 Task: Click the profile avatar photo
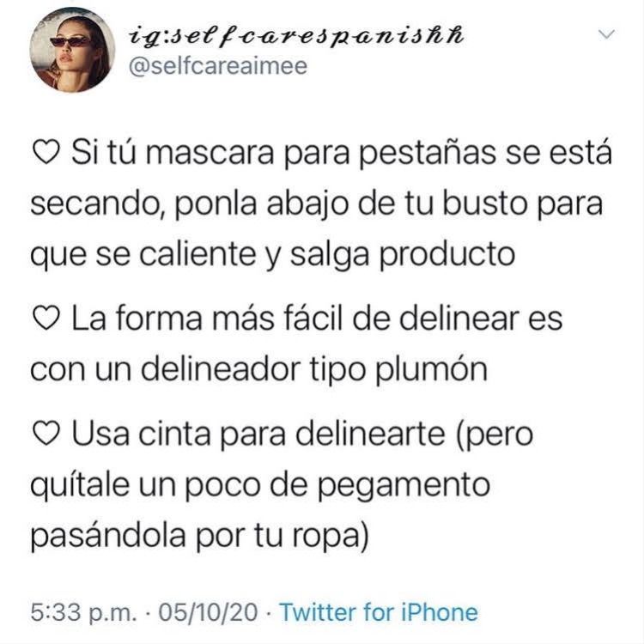coord(72,50)
